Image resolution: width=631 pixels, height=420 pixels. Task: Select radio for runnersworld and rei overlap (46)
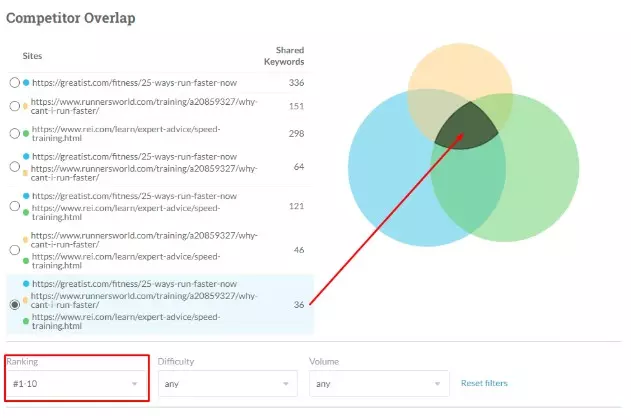[14, 249]
